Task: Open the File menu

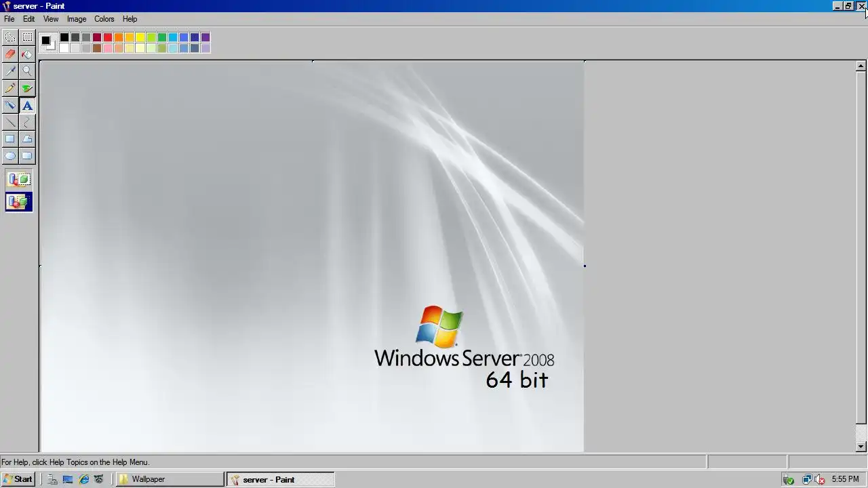Action: pos(9,19)
